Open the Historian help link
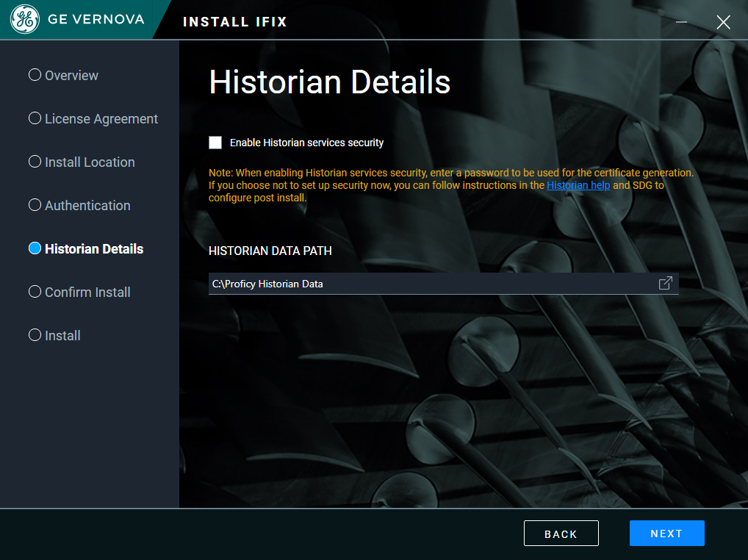This screenshot has width=748, height=560. click(x=578, y=185)
